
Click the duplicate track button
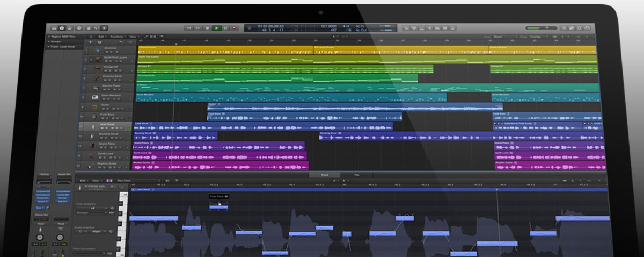pos(100,42)
